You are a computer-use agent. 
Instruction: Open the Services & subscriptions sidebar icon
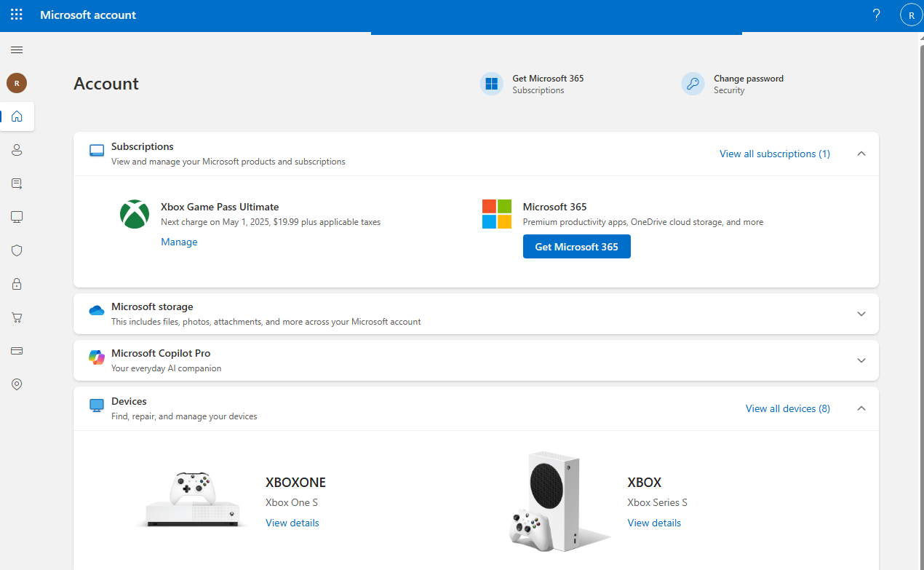tap(17, 183)
